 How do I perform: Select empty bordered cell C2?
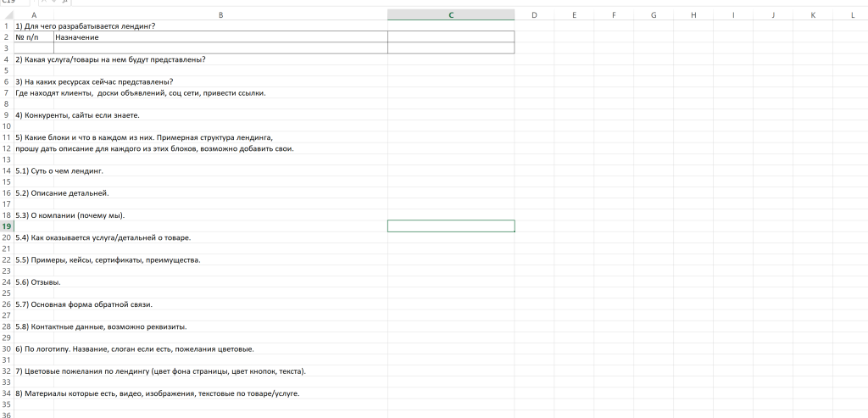(x=450, y=37)
